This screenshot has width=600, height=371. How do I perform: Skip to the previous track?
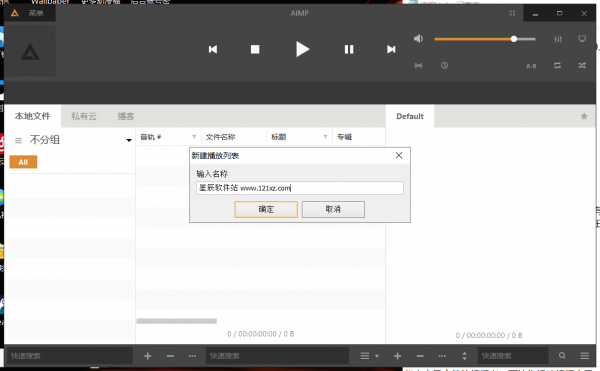pyautogui.click(x=213, y=49)
